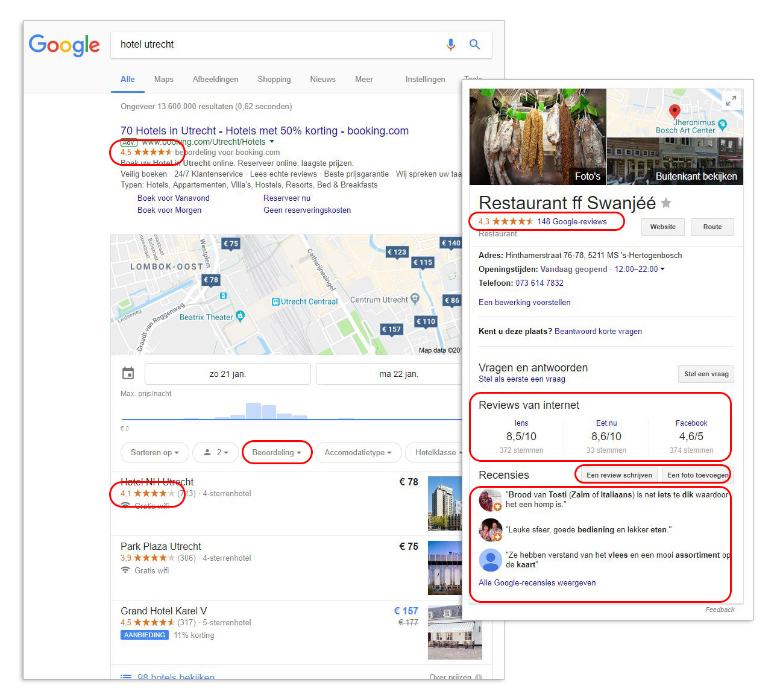The image size is (777, 700).
Task: Click Een foto toevoegen button
Action: (698, 475)
